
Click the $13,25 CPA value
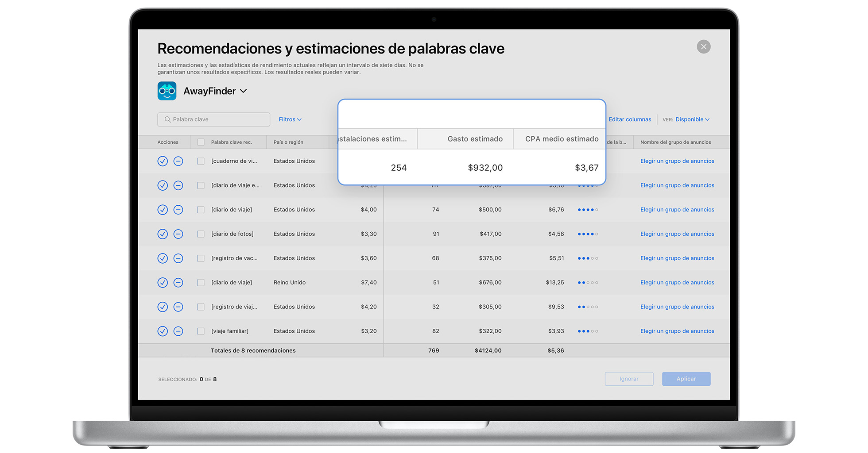555,283
